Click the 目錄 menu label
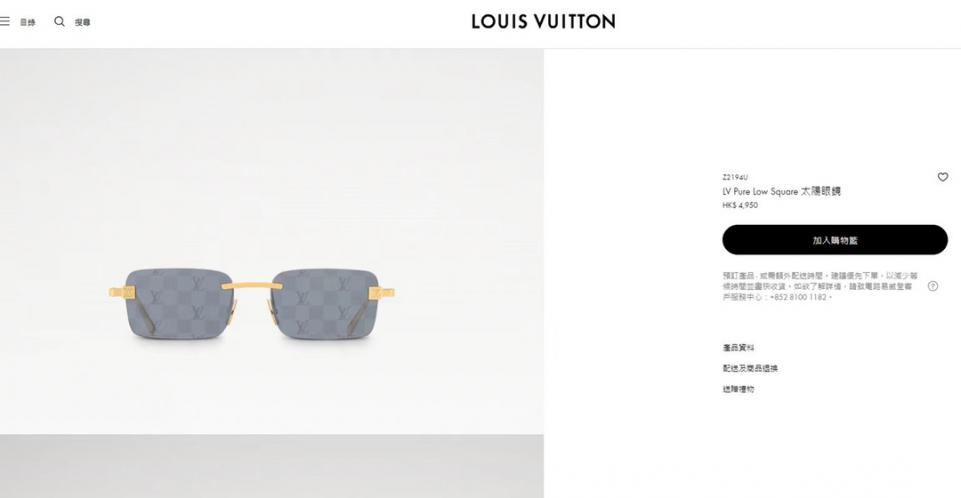Viewport: 961px width, 498px height. (28, 22)
